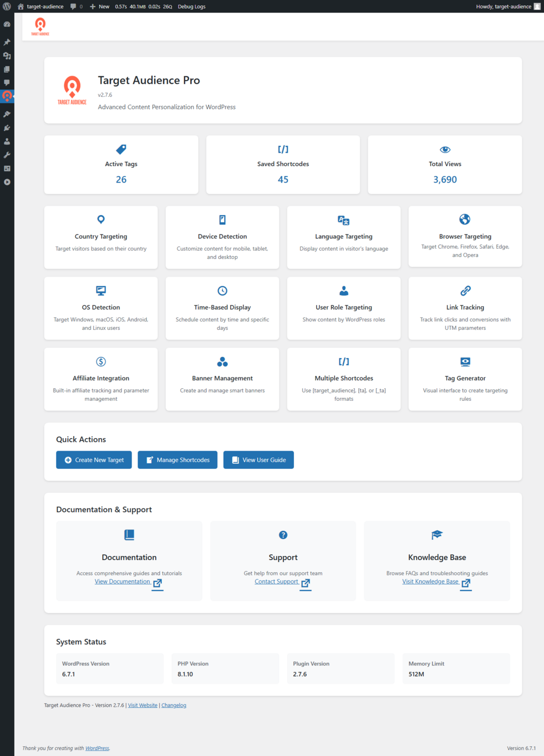
Task: Click the collapse menu sidebar arrow icon
Action: [x=7, y=182]
